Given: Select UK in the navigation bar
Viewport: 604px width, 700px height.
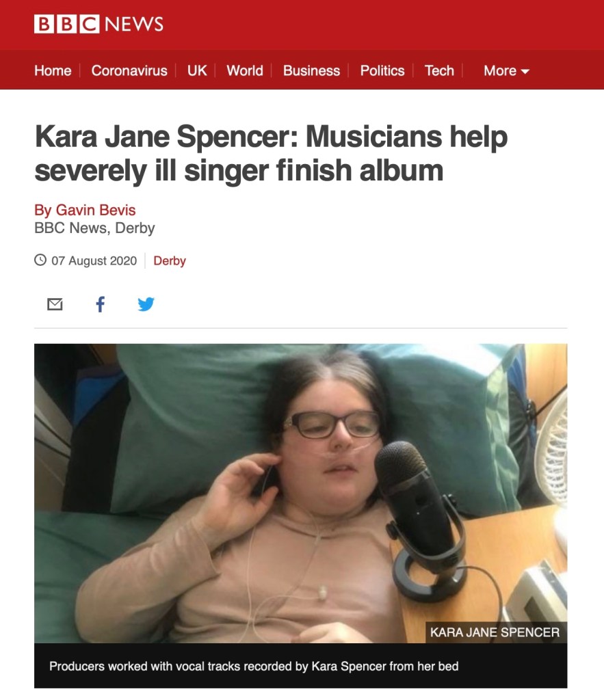Looking at the screenshot, I should pos(197,70).
